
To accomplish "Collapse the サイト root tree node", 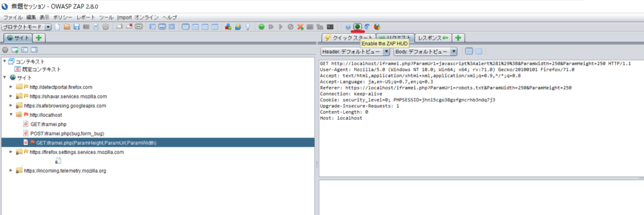I will (4, 78).
